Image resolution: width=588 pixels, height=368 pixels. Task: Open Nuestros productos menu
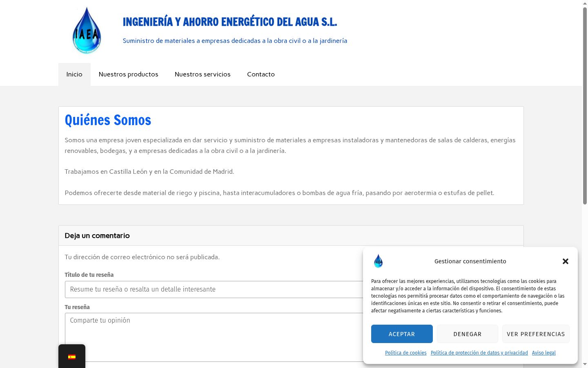(128, 74)
